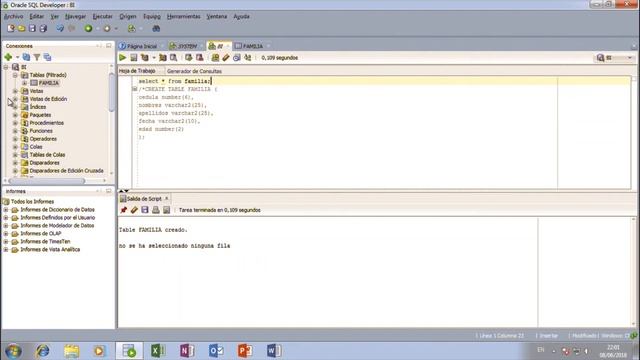Click the binoculars search icon

(156, 29)
